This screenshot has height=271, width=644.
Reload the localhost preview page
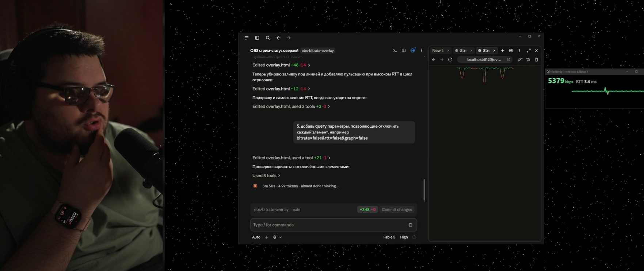[x=450, y=60]
